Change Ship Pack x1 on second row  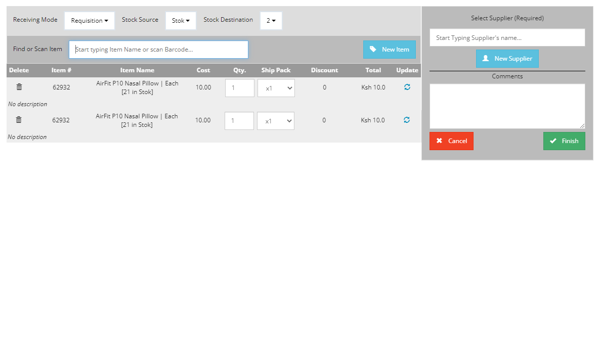[276, 120]
